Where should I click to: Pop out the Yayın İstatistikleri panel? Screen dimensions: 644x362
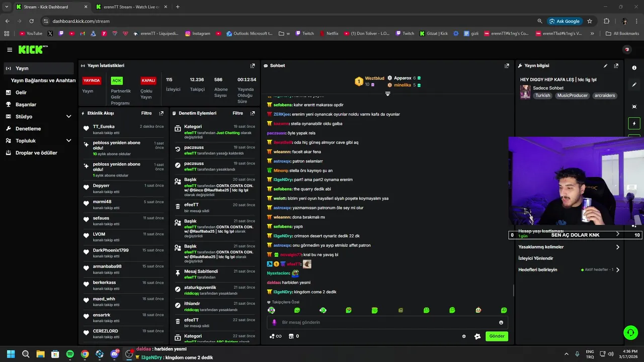[253, 66]
